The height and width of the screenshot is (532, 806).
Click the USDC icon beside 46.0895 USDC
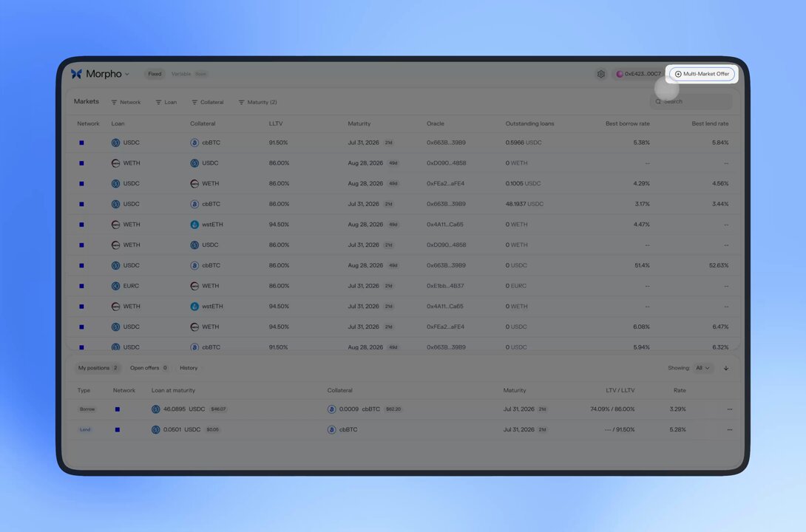(156, 409)
